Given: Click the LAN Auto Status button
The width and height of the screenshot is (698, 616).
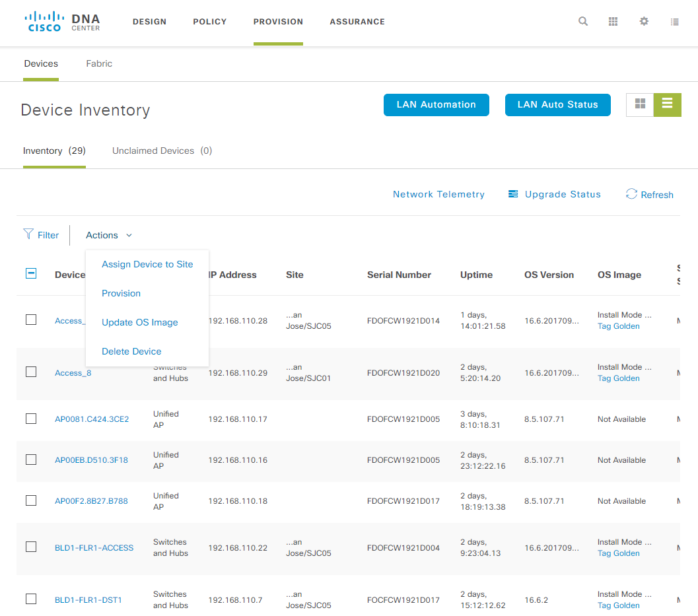Looking at the screenshot, I should tap(558, 104).
